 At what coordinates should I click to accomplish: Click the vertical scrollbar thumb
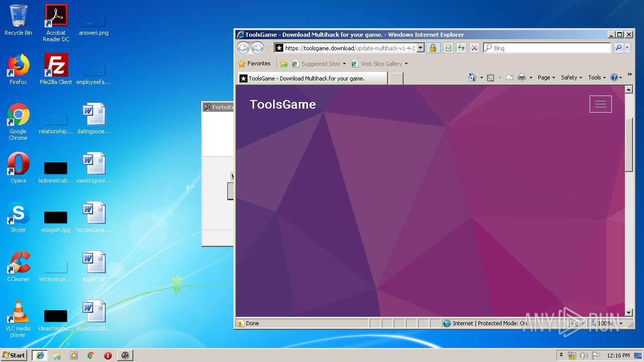tap(629, 145)
